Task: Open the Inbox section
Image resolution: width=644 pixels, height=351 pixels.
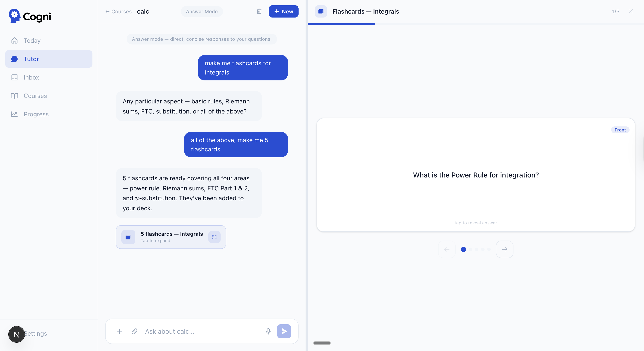Action: [x=49, y=78]
